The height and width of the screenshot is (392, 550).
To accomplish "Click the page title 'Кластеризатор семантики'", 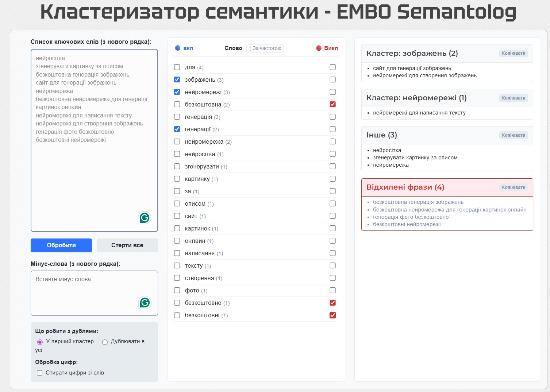I will [x=179, y=12].
